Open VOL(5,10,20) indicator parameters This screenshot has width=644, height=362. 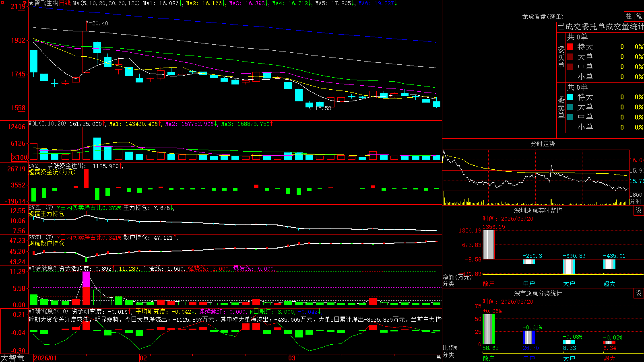point(47,124)
